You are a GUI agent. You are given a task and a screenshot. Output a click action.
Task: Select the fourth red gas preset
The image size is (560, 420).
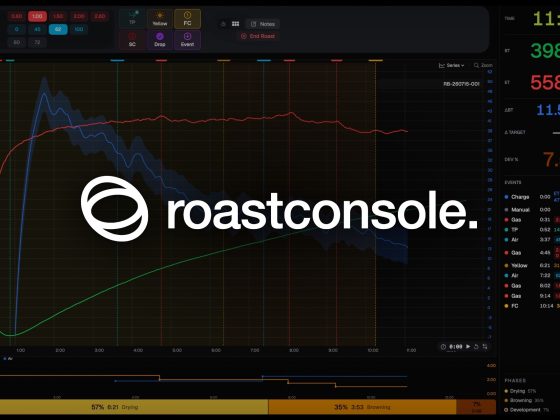[79, 16]
